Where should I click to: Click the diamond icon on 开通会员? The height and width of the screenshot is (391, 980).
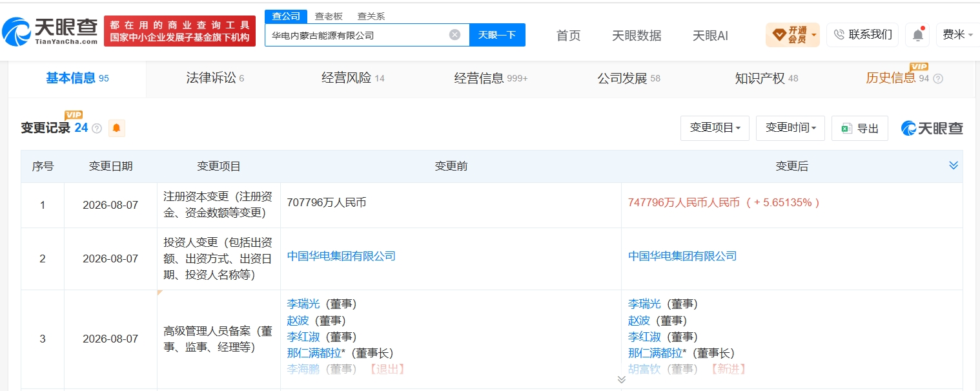point(778,35)
